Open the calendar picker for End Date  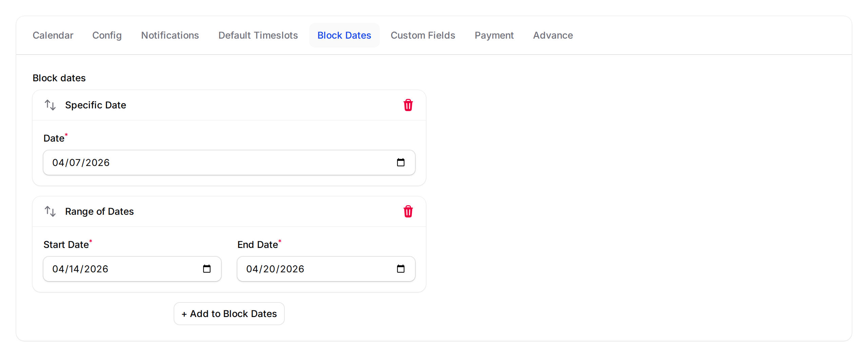coord(401,269)
